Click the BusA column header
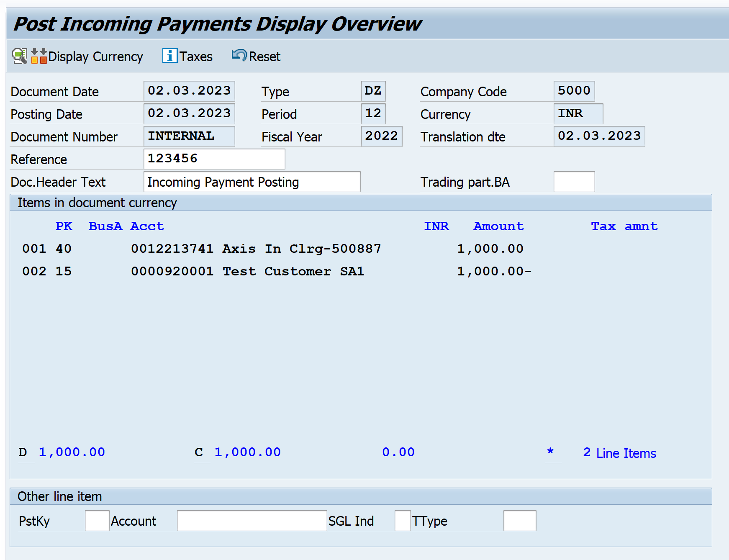 [x=105, y=226]
